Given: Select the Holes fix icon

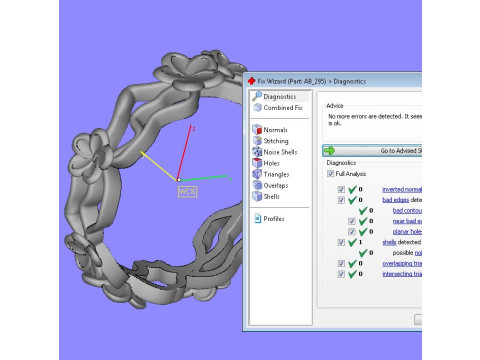Looking at the screenshot, I should (x=257, y=163).
